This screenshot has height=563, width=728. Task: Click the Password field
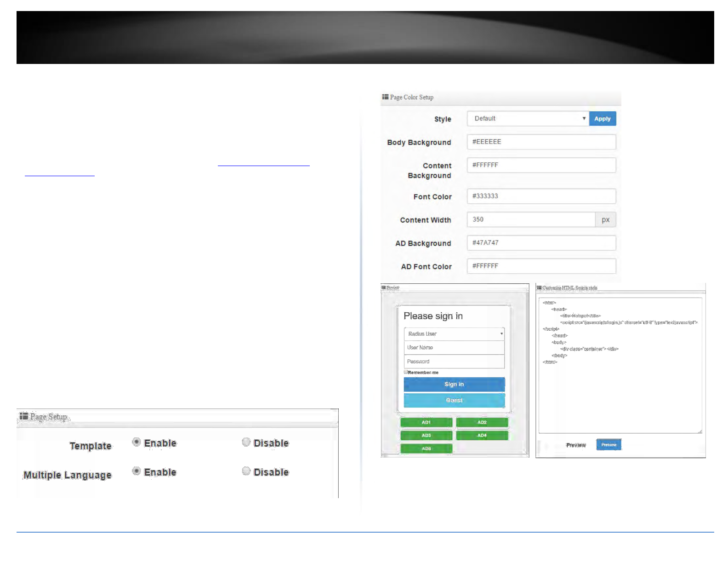[454, 362]
